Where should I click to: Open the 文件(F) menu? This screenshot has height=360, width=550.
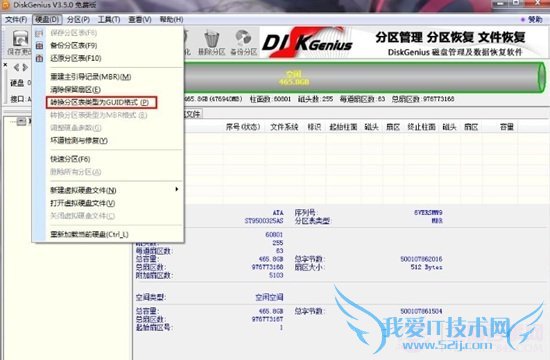click(x=16, y=19)
